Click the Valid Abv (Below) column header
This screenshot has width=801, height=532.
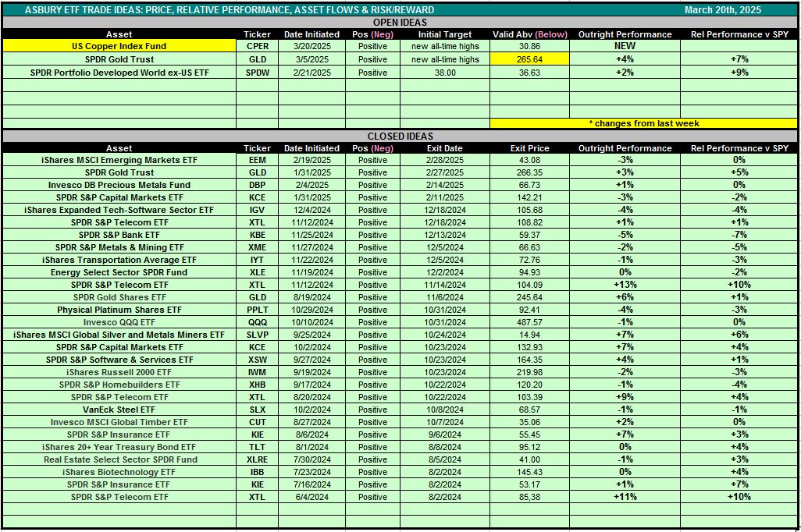[x=529, y=34]
